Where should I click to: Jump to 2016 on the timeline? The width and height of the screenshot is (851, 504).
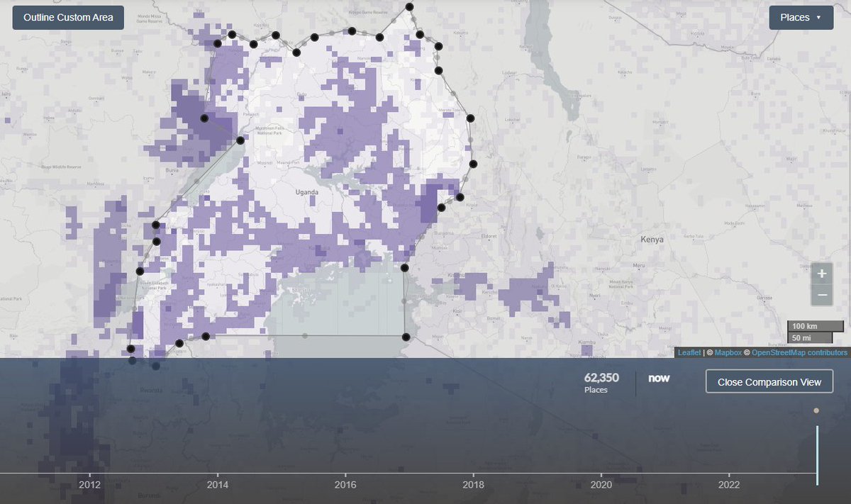(345, 485)
